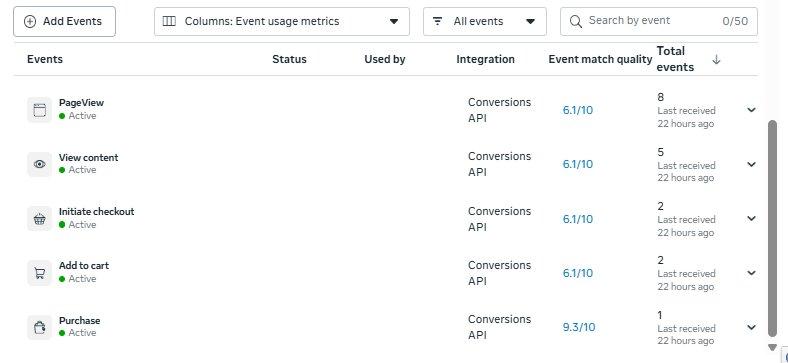Open View content 6.1/10 match quality link
The image size is (788, 363).
click(577, 164)
